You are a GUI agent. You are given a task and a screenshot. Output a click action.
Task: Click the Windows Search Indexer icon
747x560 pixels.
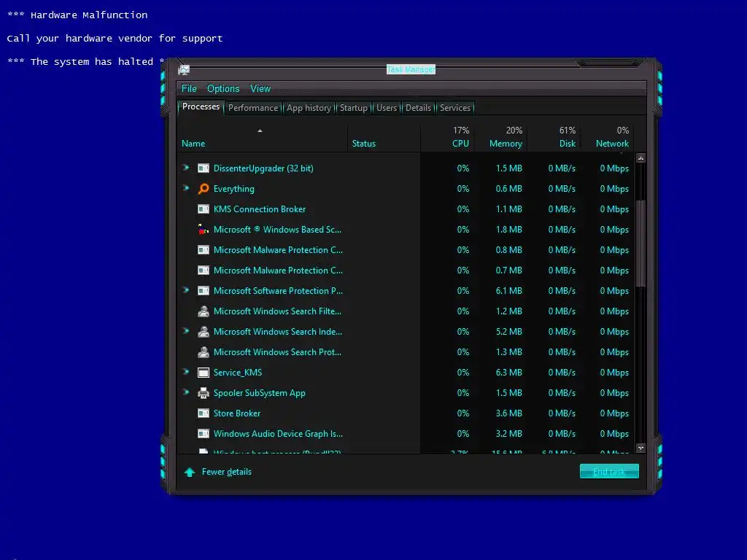pos(204,332)
